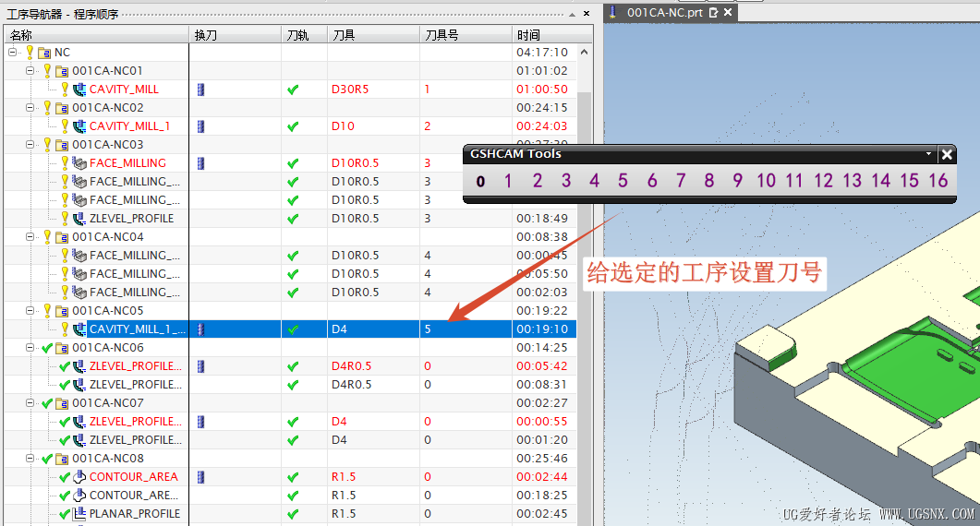Click the navigator scrollbar up arrow

[x=585, y=53]
